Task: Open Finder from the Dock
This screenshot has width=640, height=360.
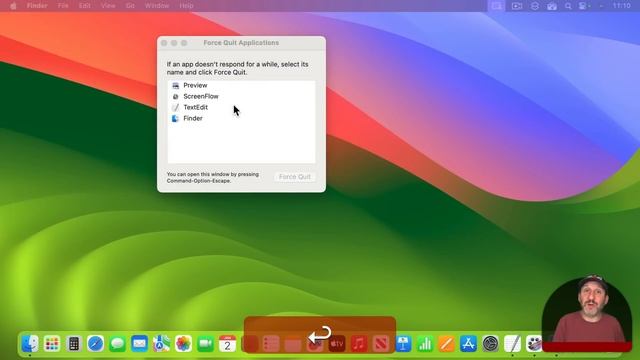Action: 30,344
